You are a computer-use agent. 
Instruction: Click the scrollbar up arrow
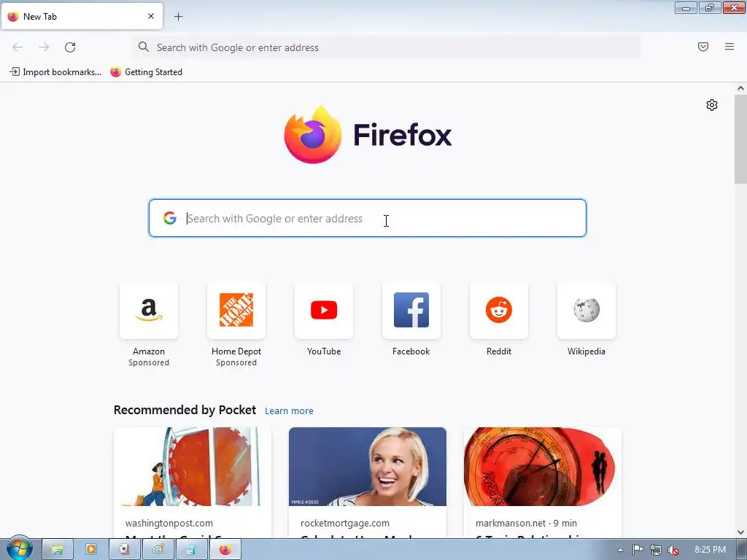[x=740, y=88]
